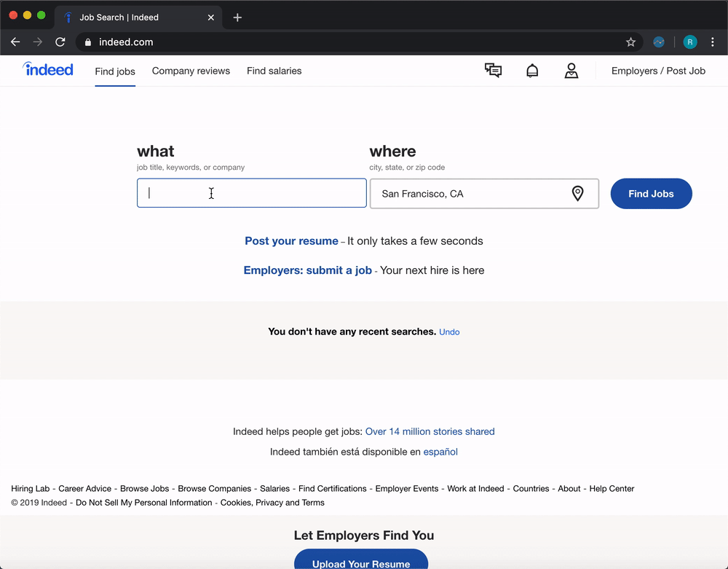728x569 pixels.
Task: Go to Find jobs tab
Action: pyautogui.click(x=115, y=71)
